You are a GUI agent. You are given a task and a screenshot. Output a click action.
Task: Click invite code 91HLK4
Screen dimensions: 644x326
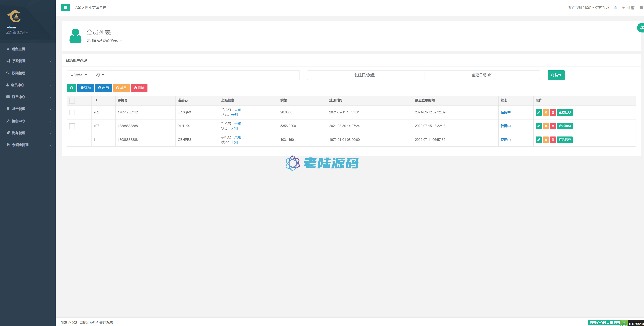click(184, 126)
